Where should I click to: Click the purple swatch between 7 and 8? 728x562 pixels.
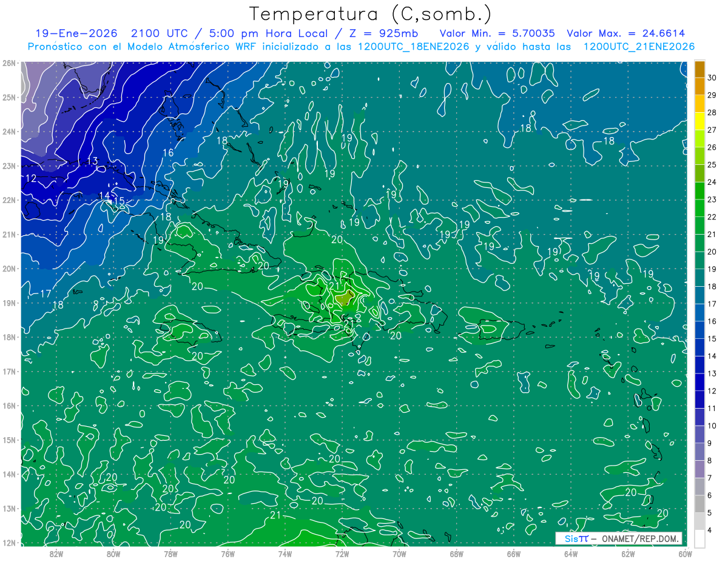tap(699, 469)
